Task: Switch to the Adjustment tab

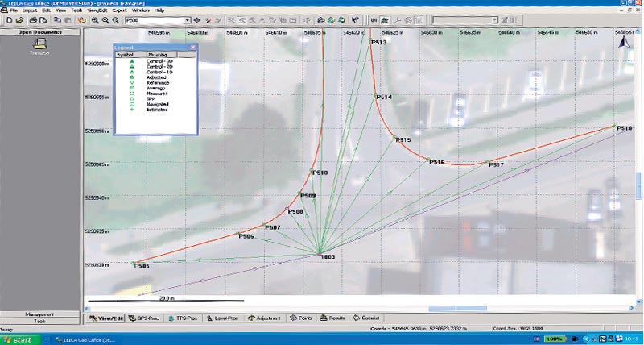Action: pos(264,318)
